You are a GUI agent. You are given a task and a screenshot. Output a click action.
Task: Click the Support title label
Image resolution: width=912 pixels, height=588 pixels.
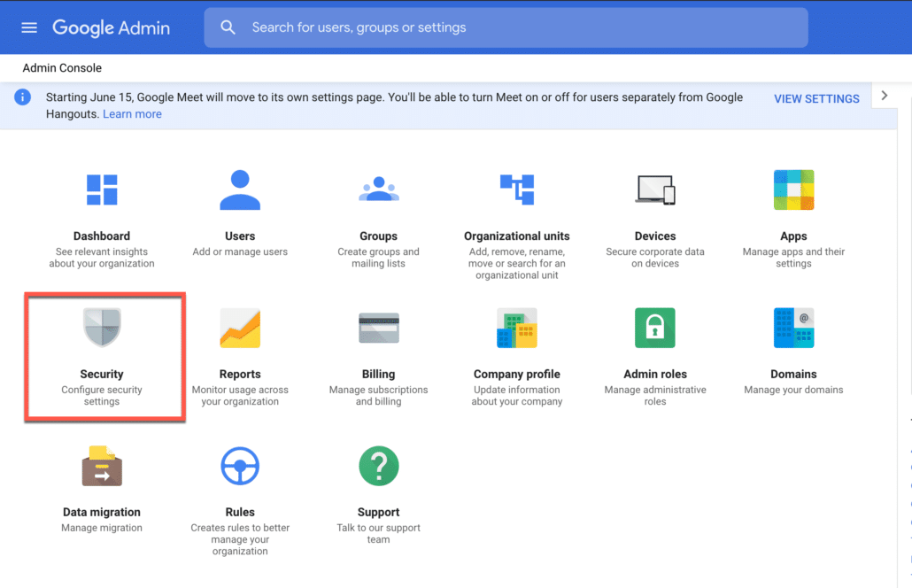click(379, 512)
